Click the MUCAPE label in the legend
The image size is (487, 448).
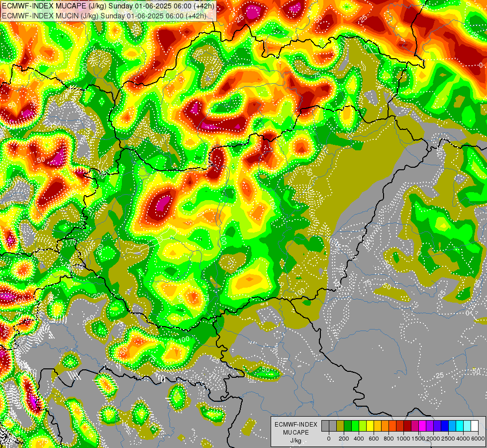pos(296,433)
